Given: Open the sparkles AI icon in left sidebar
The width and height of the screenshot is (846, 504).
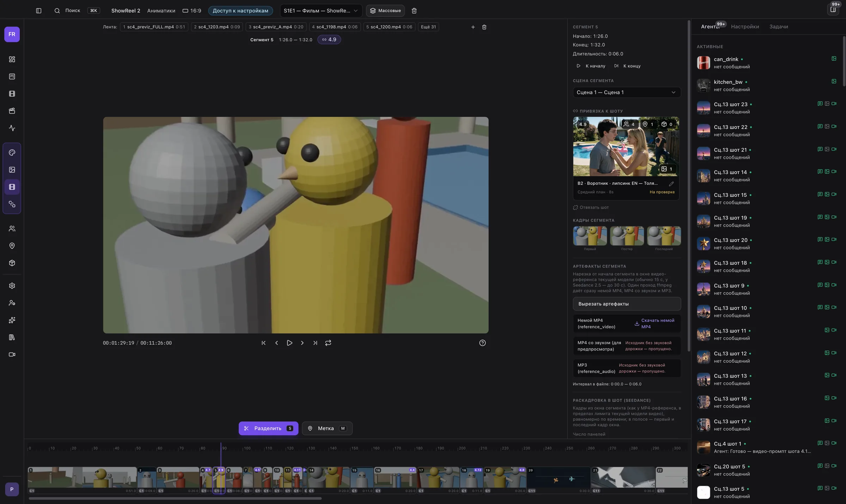Looking at the screenshot, I should [12, 320].
